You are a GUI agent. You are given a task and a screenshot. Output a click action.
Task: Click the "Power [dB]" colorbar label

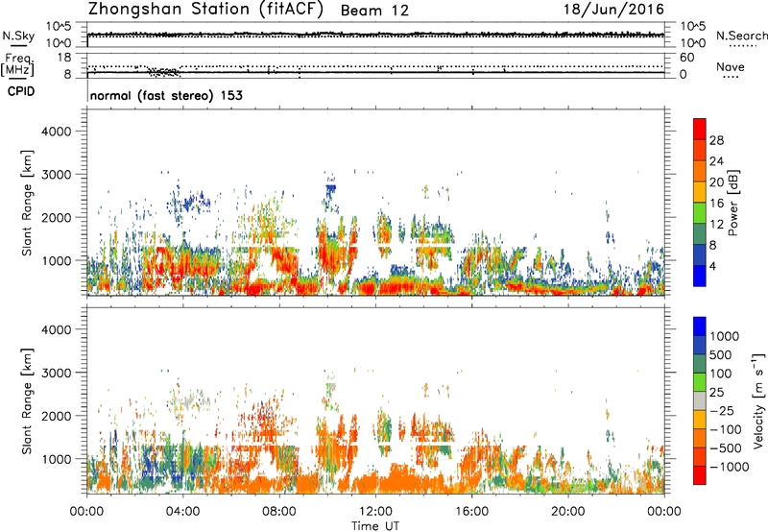[x=733, y=203]
